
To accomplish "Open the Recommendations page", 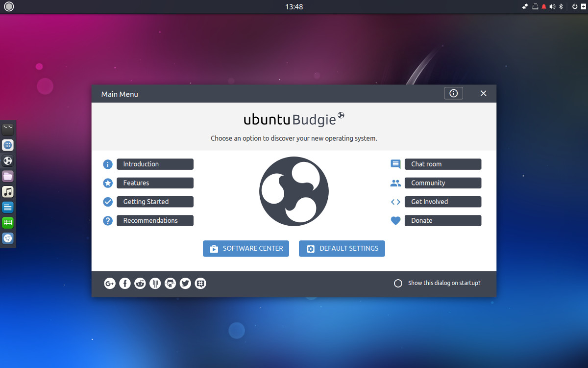I will coord(155,220).
